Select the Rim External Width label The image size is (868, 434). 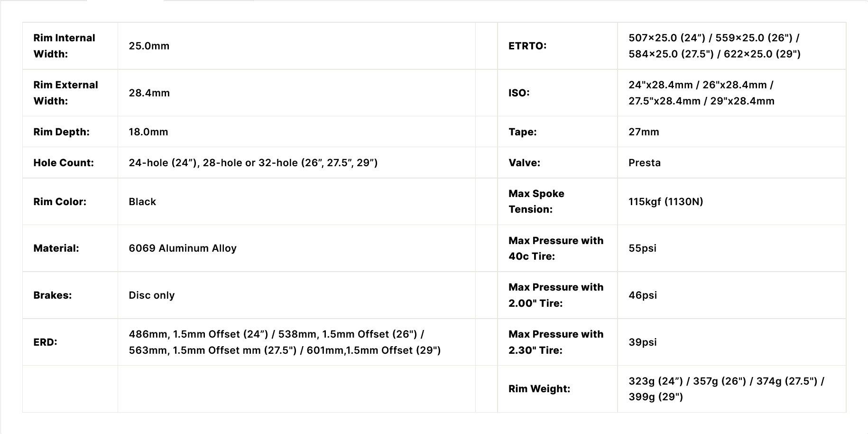click(65, 93)
